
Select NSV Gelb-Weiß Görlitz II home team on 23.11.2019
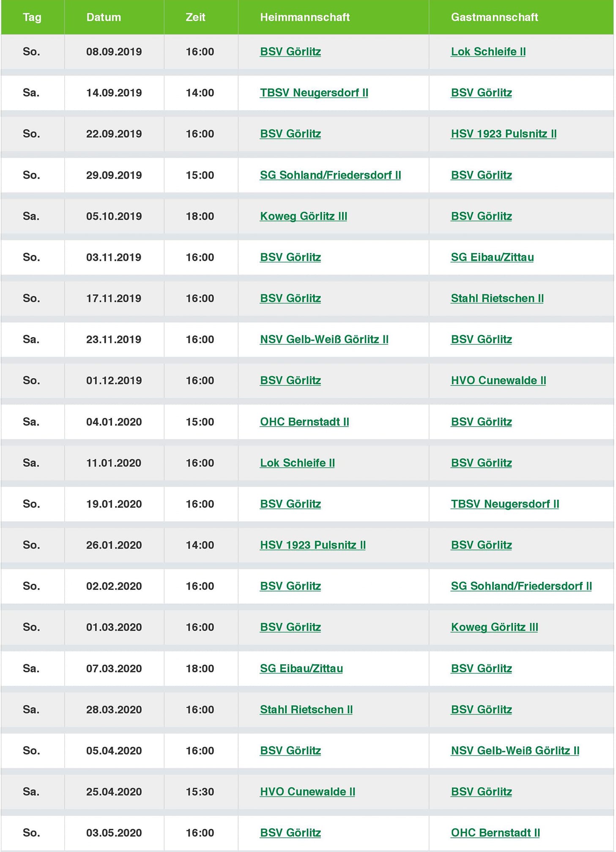pyautogui.click(x=324, y=339)
